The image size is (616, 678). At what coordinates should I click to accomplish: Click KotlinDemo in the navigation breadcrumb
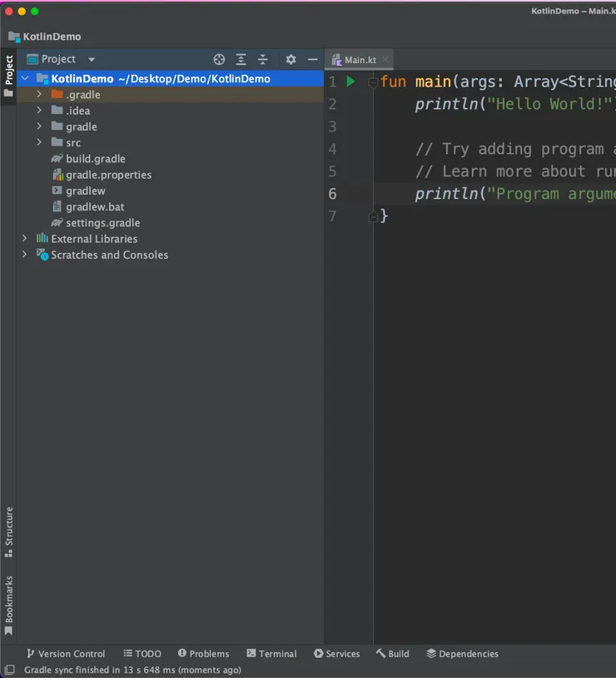pos(52,37)
